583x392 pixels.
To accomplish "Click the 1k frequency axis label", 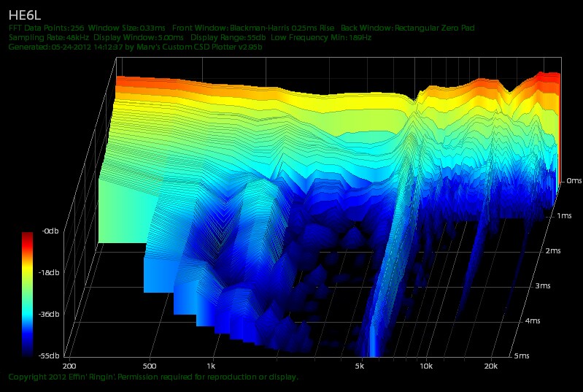I will tap(211, 366).
